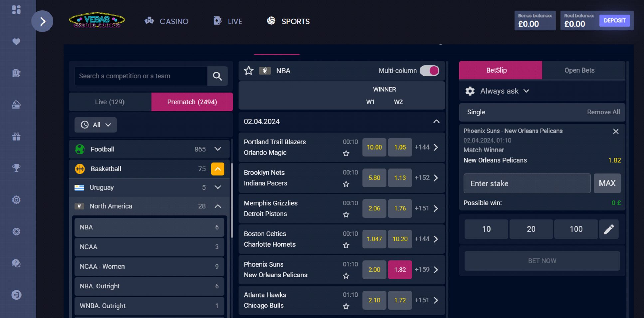
Task: Click the BET NOW button
Action: point(542,261)
